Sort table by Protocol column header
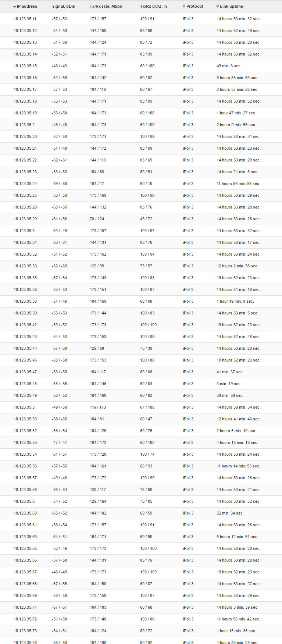282x644 pixels. coord(194,6)
